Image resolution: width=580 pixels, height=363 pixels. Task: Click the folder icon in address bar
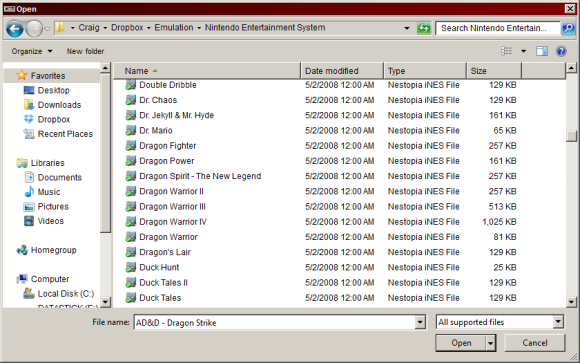coord(60,27)
